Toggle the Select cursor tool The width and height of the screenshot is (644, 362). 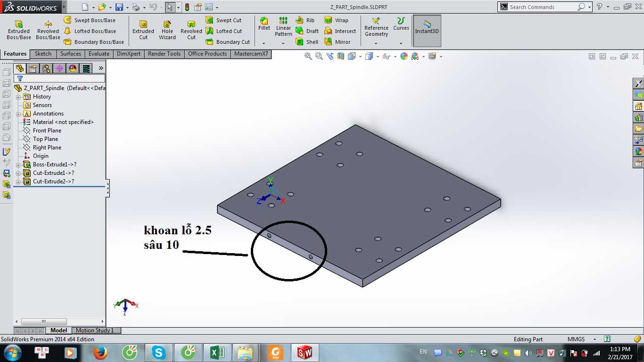[170, 7]
